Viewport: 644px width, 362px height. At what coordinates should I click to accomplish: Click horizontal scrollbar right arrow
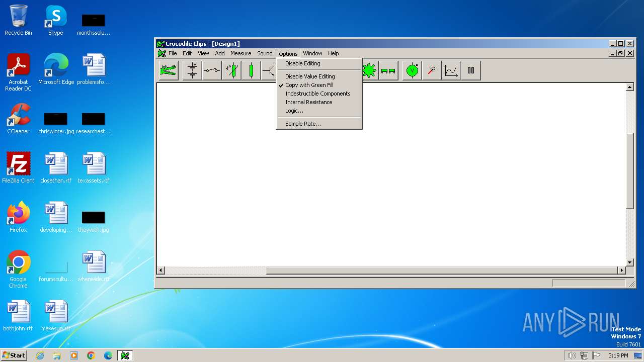tap(621, 270)
